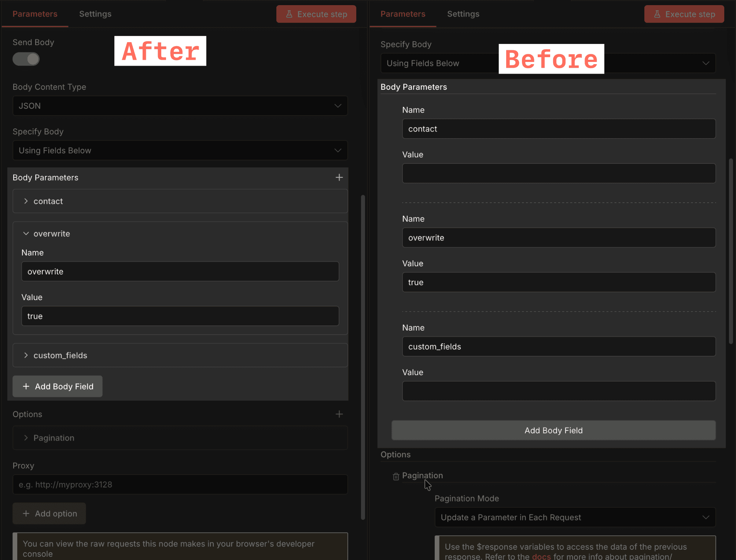Screen dimensions: 736x560
Task: Open Body Content Type JSON dropdown
Action: pyautogui.click(x=180, y=106)
